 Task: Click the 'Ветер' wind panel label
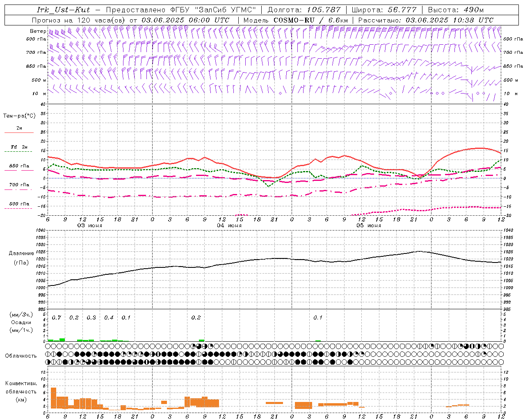point(38,31)
